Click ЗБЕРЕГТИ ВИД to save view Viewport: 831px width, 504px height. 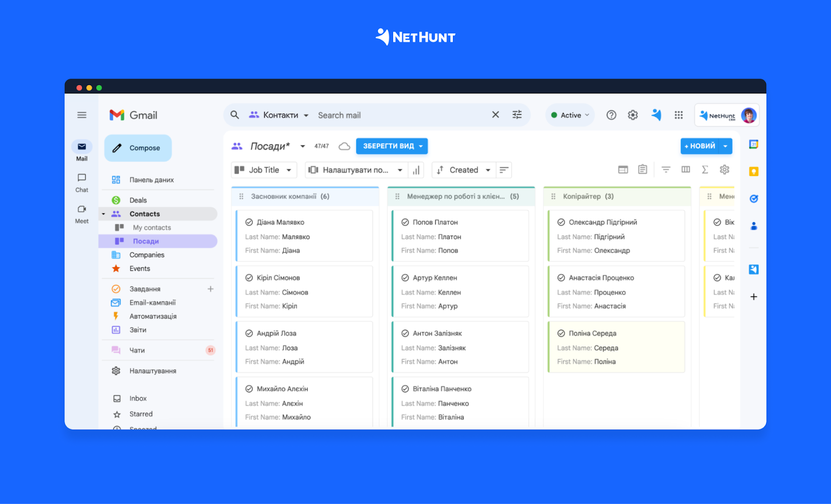388,146
